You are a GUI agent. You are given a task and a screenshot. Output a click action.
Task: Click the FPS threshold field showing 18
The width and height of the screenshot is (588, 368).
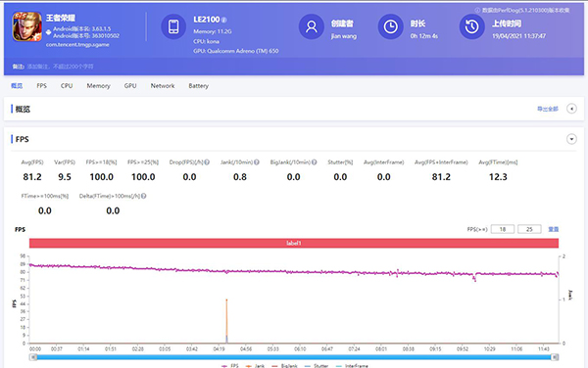pos(503,229)
